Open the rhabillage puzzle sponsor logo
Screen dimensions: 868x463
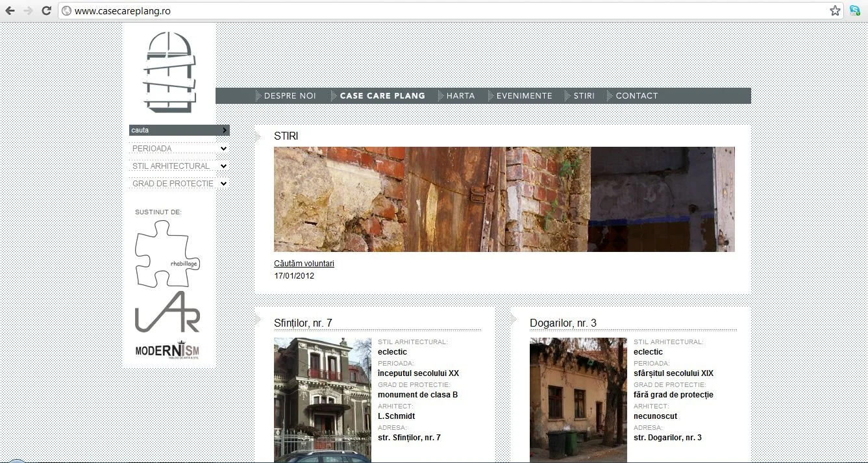coord(167,253)
